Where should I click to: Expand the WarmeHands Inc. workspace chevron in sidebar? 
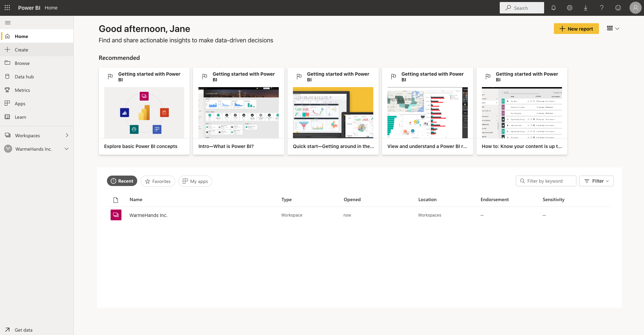pos(67,149)
